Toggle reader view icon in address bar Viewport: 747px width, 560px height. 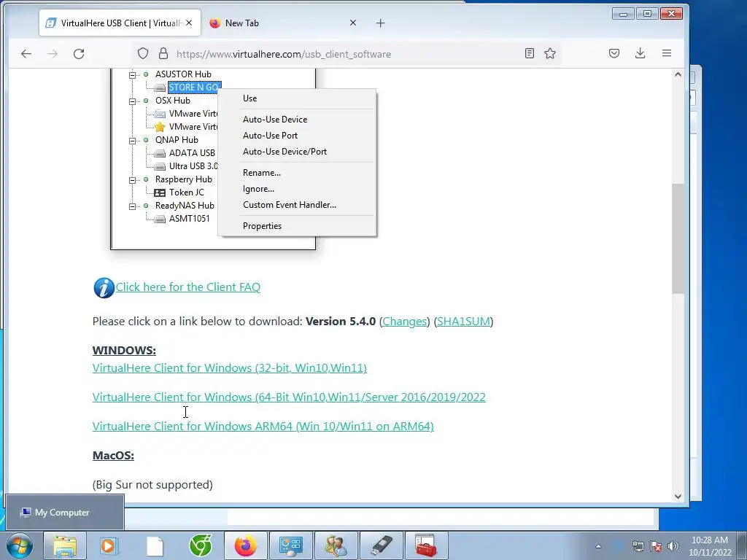[x=530, y=53]
